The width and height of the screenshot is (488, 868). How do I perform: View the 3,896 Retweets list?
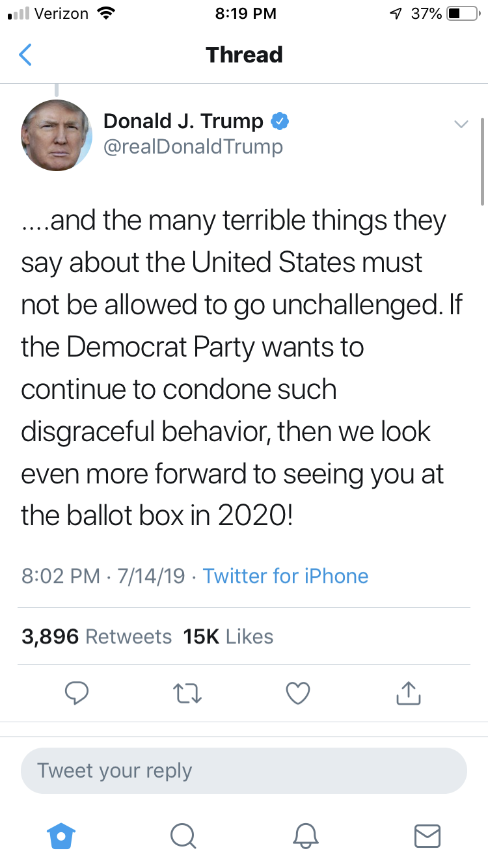(x=96, y=636)
